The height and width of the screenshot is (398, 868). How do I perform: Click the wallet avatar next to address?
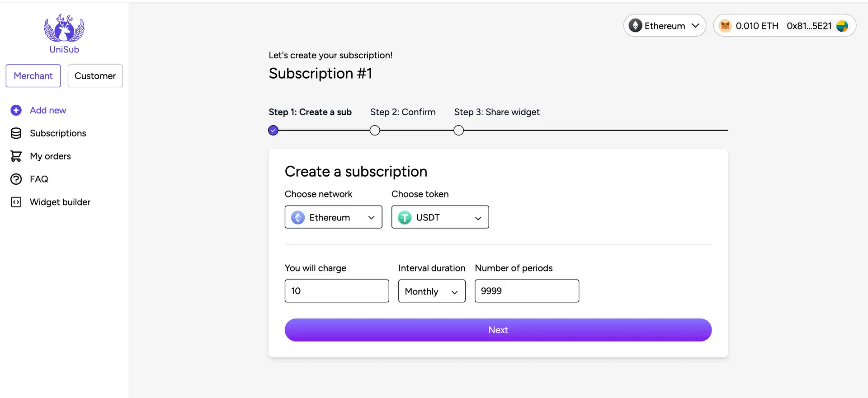(x=842, y=26)
